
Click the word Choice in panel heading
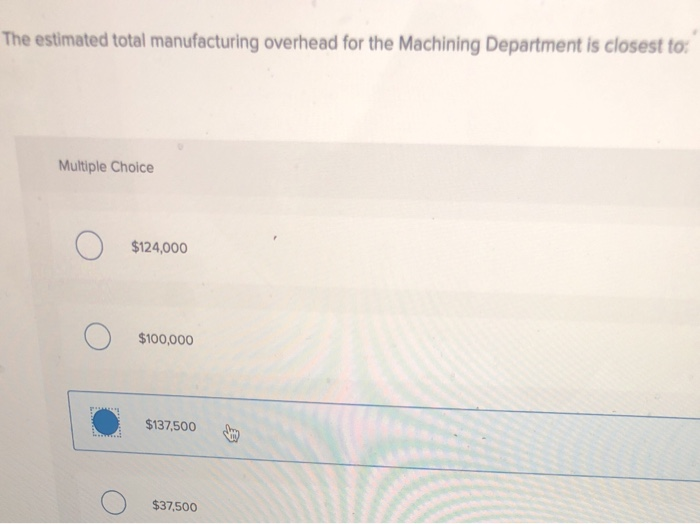click(x=132, y=167)
